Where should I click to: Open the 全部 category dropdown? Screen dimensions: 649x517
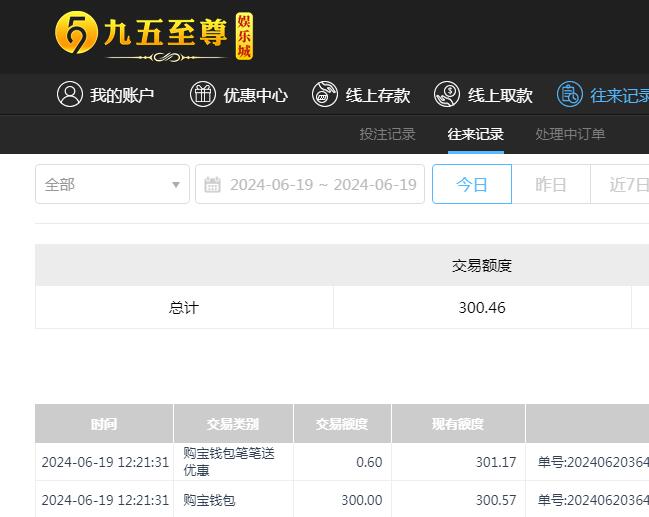[112, 184]
